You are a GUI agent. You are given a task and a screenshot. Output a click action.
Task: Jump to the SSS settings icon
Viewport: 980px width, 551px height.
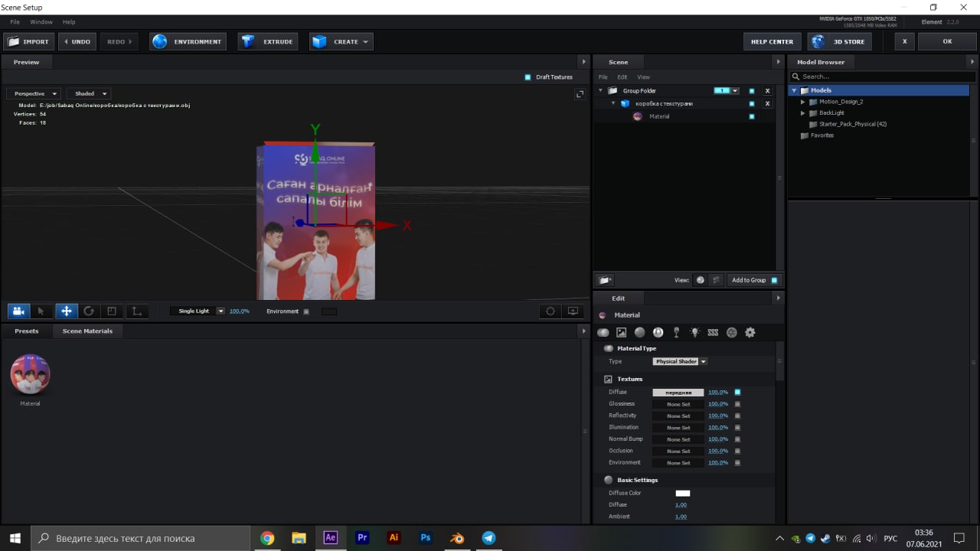coord(713,332)
